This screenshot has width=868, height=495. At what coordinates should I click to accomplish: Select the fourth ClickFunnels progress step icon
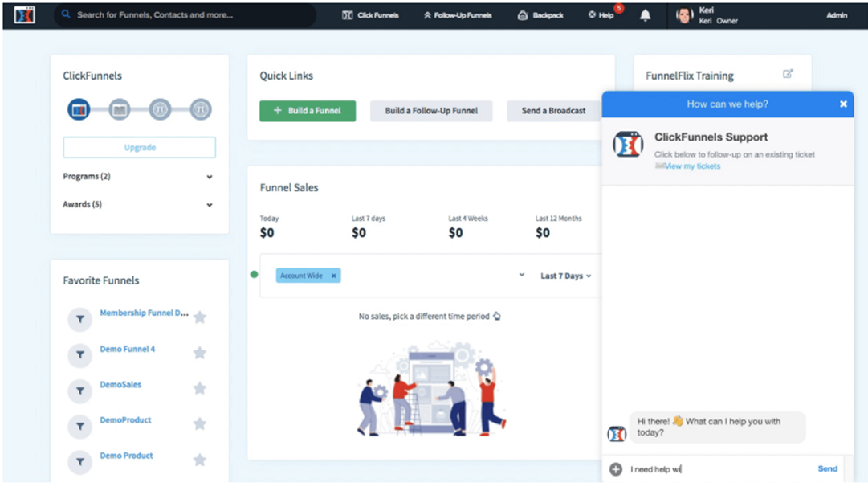coord(201,109)
